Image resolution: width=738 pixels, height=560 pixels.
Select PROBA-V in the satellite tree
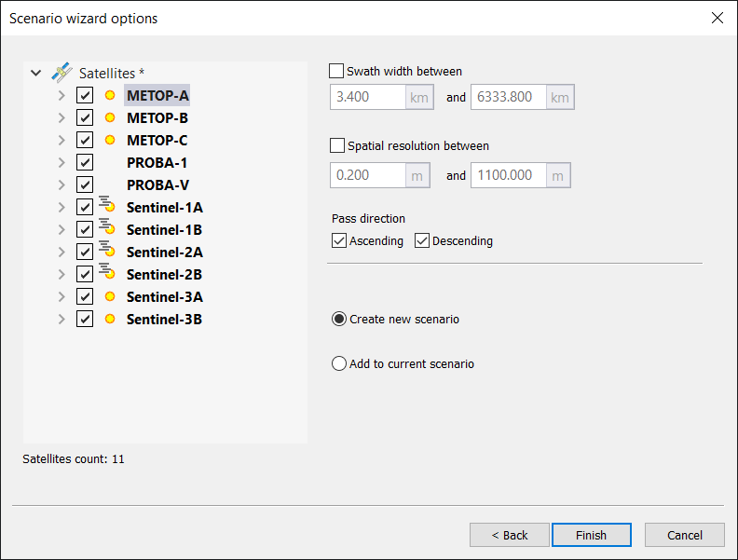(157, 184)
